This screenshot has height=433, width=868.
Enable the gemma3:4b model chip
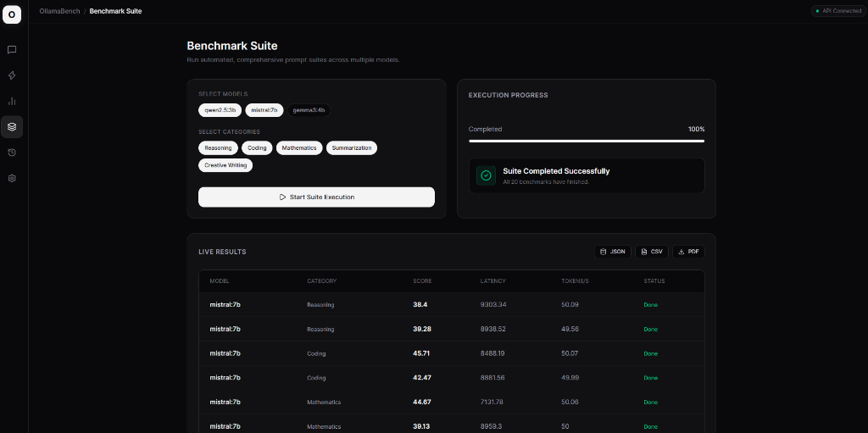coord(309,110)
